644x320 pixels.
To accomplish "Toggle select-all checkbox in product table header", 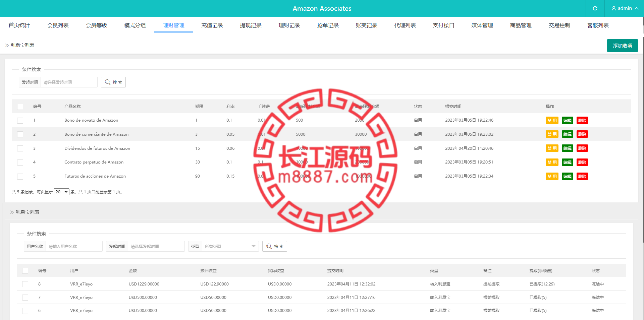I will 20,107.
